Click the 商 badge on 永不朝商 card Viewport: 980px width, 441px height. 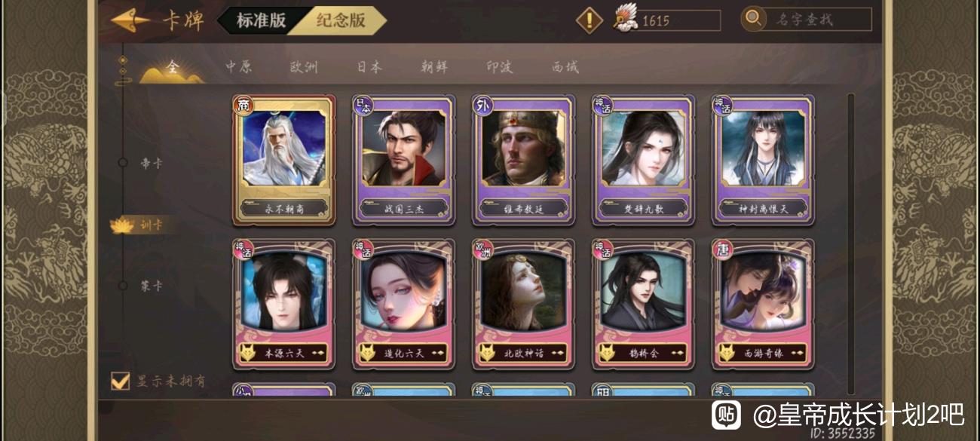pyautogui.click(x=243, y=105)
